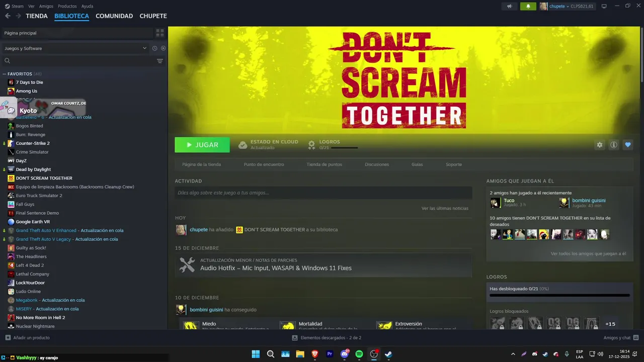The image size is (644, 362).
Task: Click the recent activity clock icon
Action: 155,48
